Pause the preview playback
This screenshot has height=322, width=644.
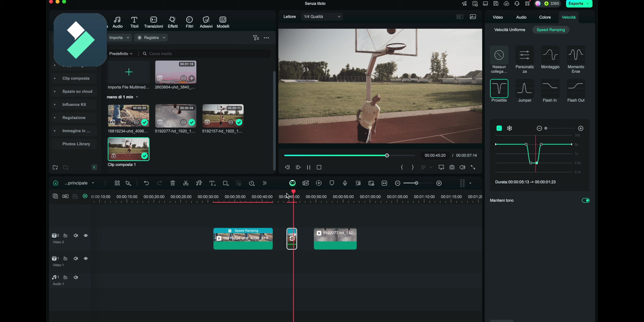coord(308,168)
